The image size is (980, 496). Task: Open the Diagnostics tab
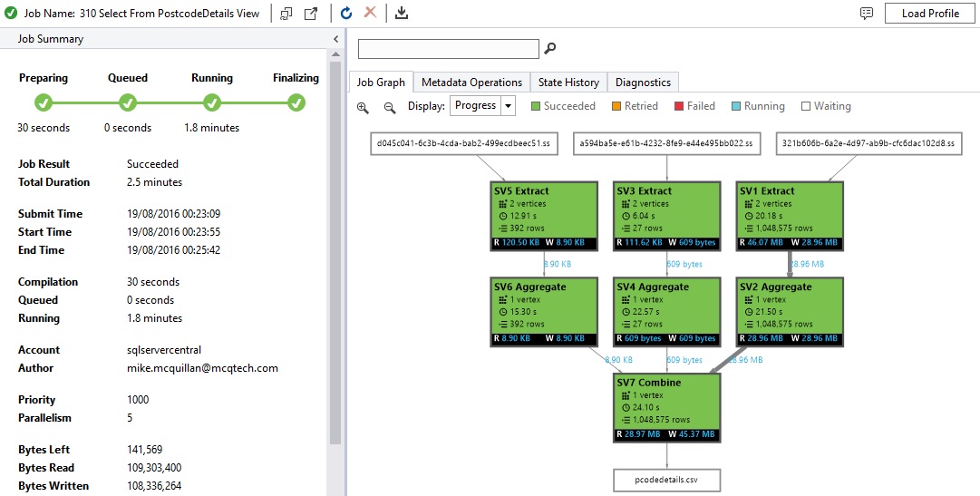pyautogui.click(x=643, y=82)
